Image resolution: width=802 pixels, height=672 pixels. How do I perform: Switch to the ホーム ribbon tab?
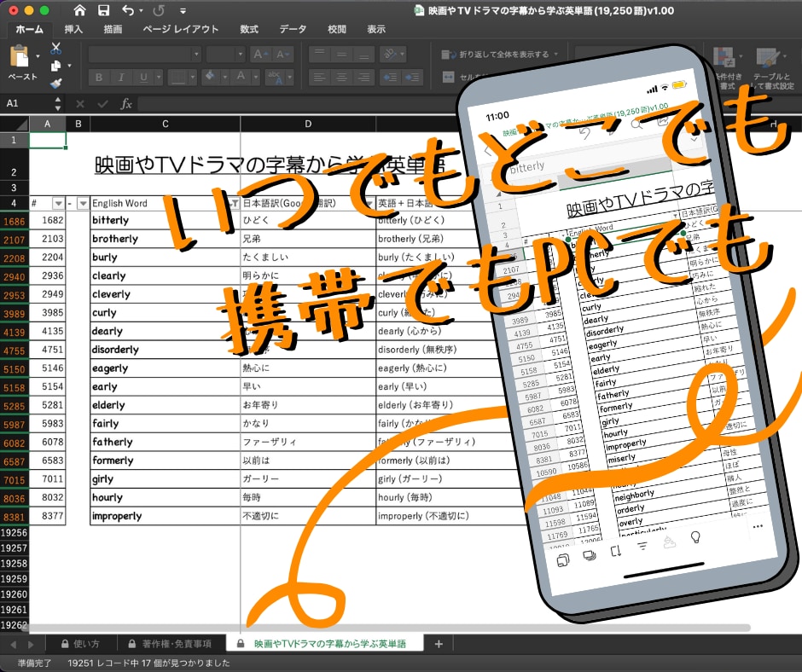tap(29, 29)
